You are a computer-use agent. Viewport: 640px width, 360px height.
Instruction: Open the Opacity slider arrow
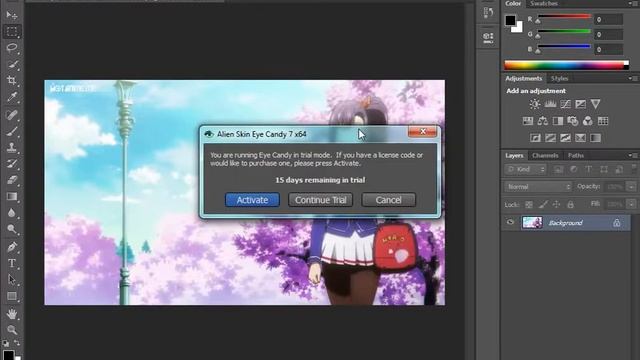[x=631, y=187]
